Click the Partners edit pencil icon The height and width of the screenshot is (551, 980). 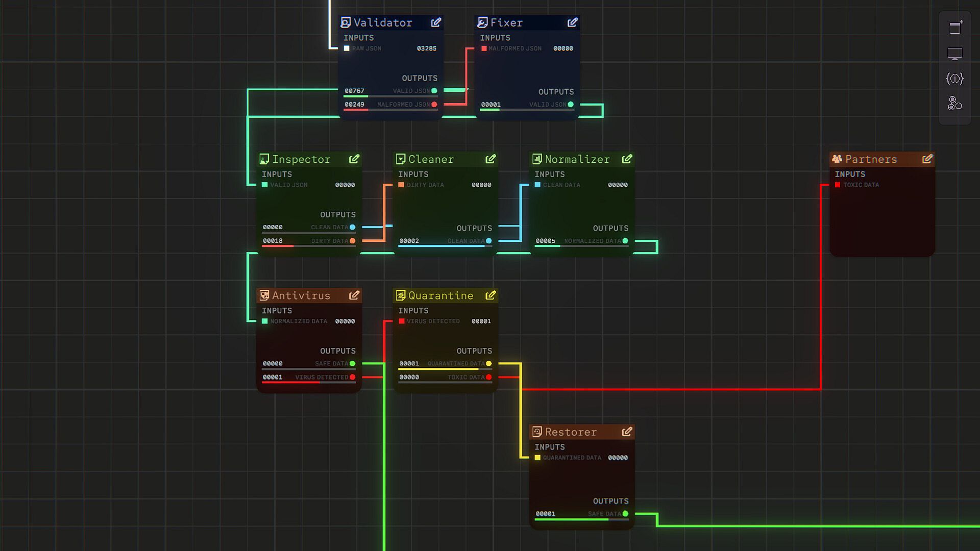pyautogui.click(x=927, y=159)
